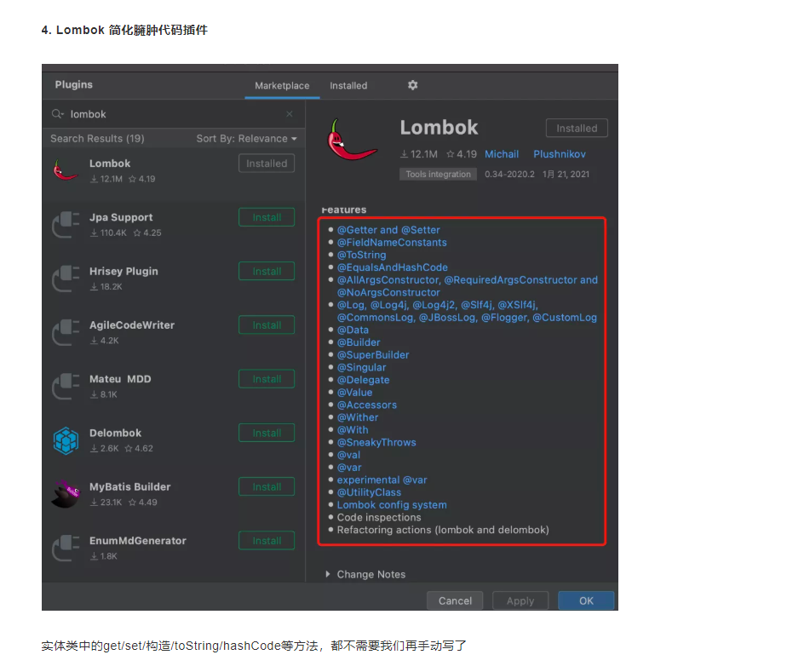
Task: Click the Mateu MDD plugin icon
Action: (x=66, y=386)
